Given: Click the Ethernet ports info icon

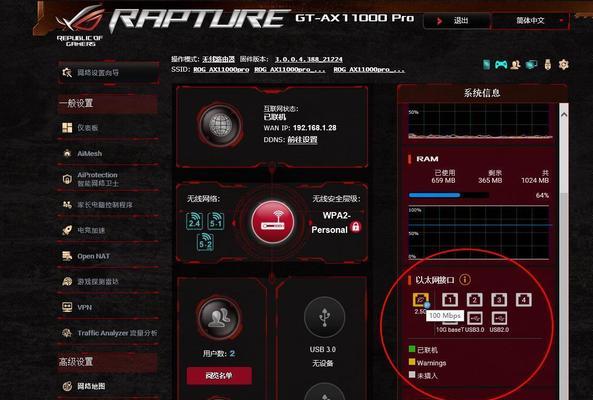Looking at the screenshot, I should click(465, 280).
